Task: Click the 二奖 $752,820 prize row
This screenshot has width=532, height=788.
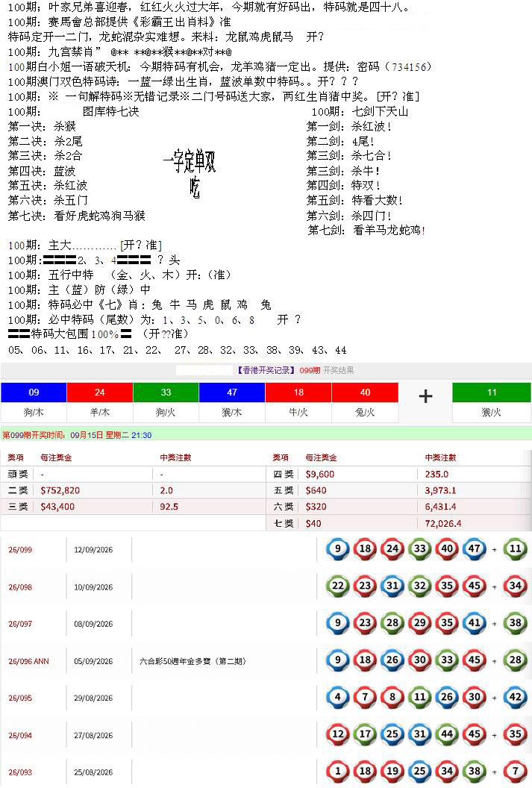Action: tap(133, 490)
